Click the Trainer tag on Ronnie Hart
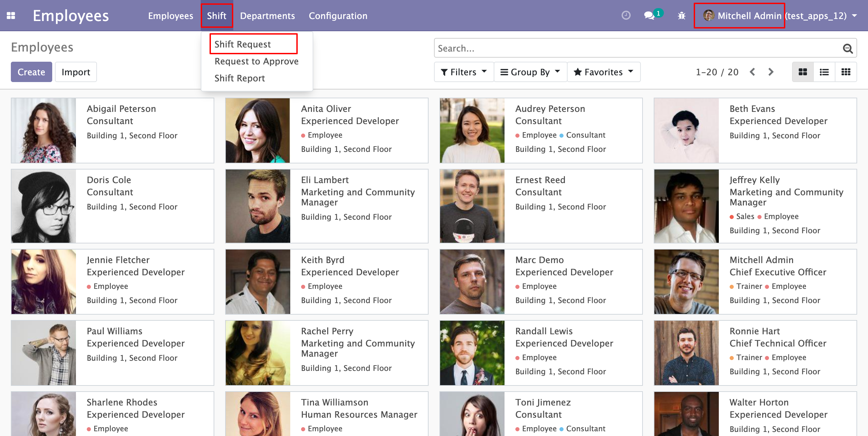 pos(746,358)
